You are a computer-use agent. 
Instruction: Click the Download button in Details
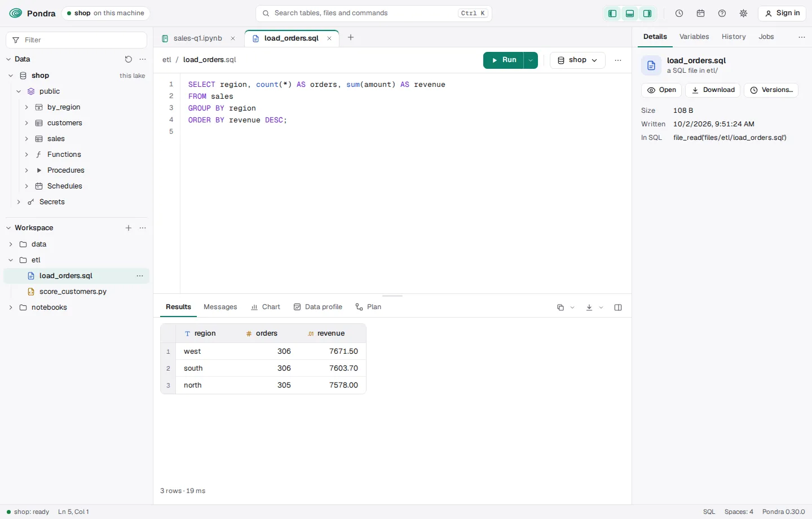[713, 90]
